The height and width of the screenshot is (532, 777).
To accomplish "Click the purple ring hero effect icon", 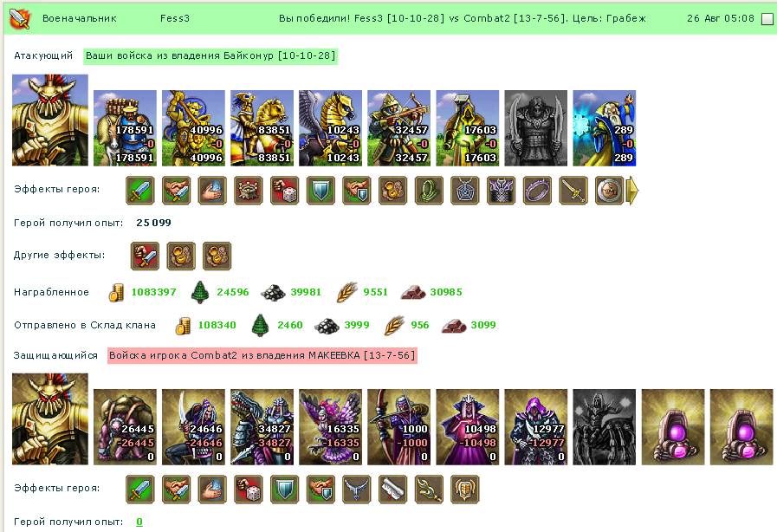I will click(x=537, y=191).
